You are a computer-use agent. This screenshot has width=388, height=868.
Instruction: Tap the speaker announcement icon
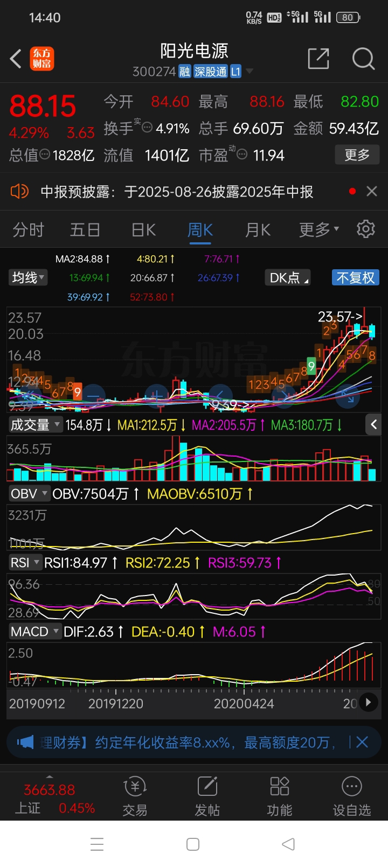19,191
